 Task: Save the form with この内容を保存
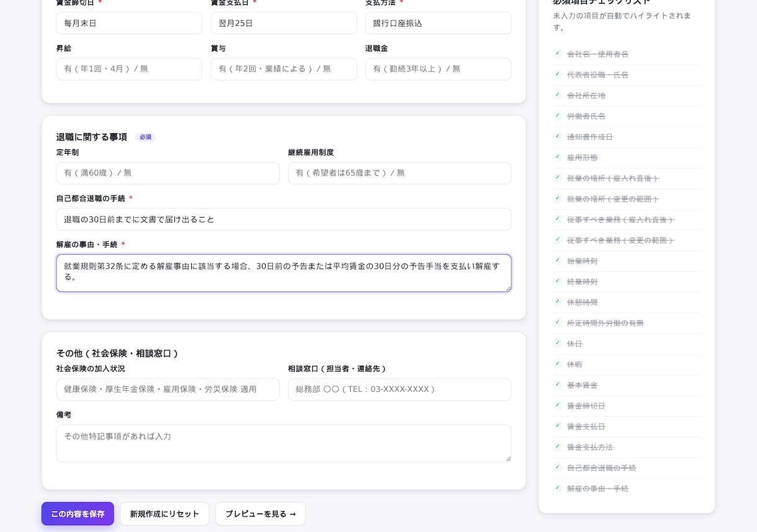tap(78, 513)
